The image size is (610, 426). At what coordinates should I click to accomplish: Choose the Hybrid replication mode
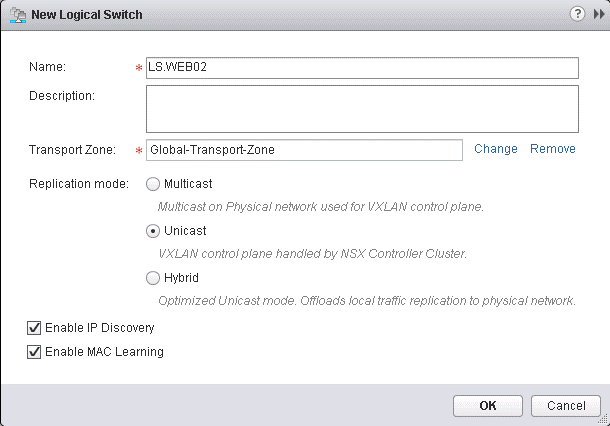[x=153, y=278]
